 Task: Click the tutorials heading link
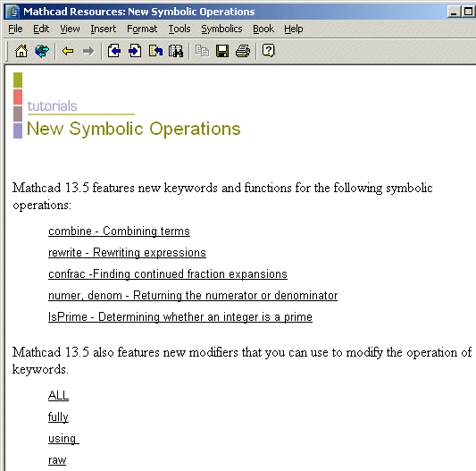click(x=52, y=106)
